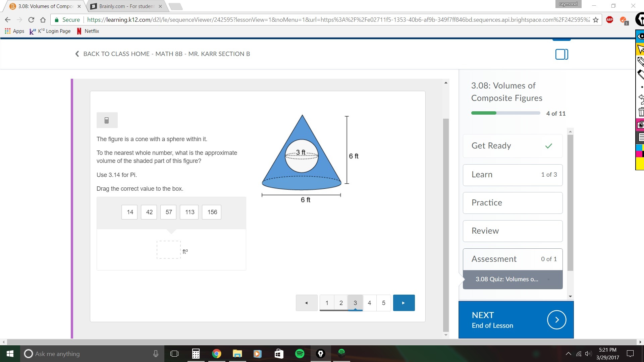Go to previous question arrow
Screen dimensions: 644x362
(306, 303)
